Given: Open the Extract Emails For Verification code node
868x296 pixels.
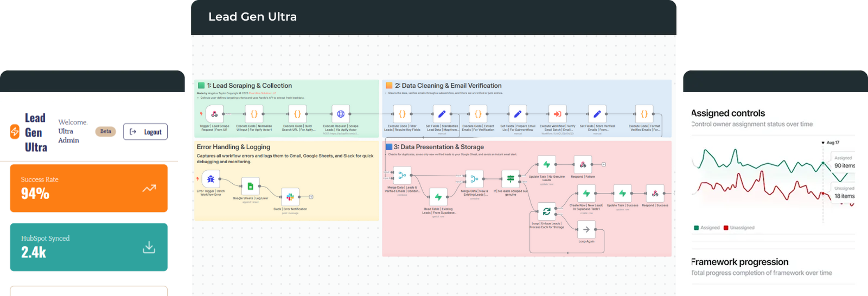Looking at the screenshot, I should point(478,114).
